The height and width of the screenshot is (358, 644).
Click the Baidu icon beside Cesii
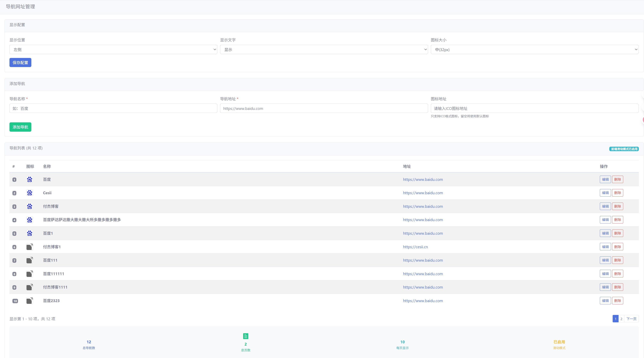coord(30,193)
